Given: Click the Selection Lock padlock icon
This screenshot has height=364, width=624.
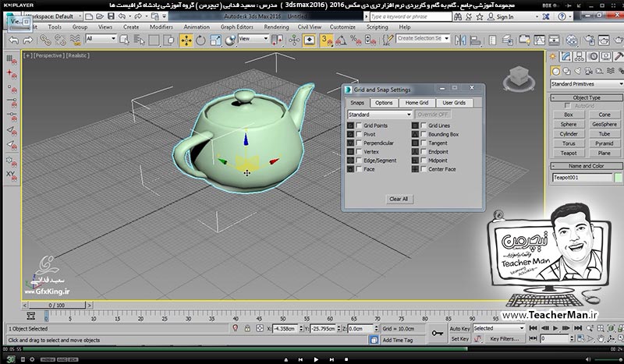Looking at the screenshot, I should (x=247, y=329).
